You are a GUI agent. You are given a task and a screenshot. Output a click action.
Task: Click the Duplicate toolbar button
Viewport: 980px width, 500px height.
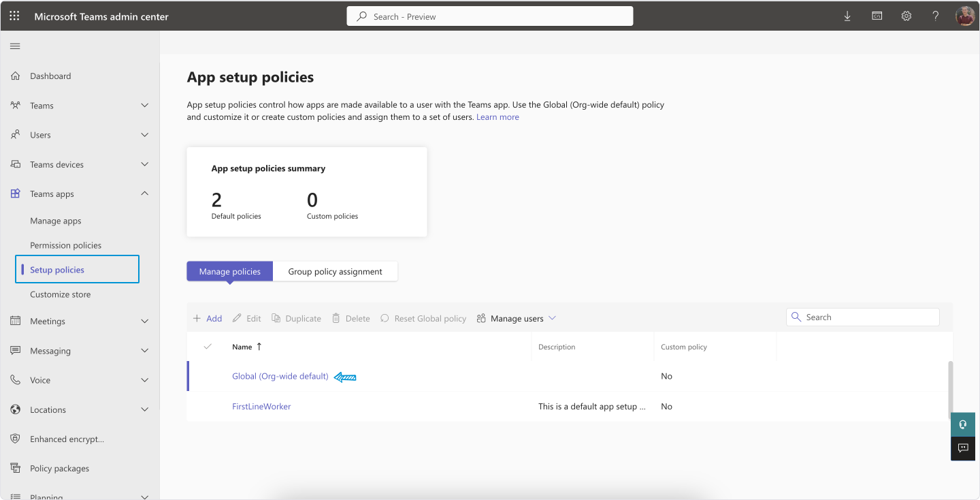(x=296, y=318)
